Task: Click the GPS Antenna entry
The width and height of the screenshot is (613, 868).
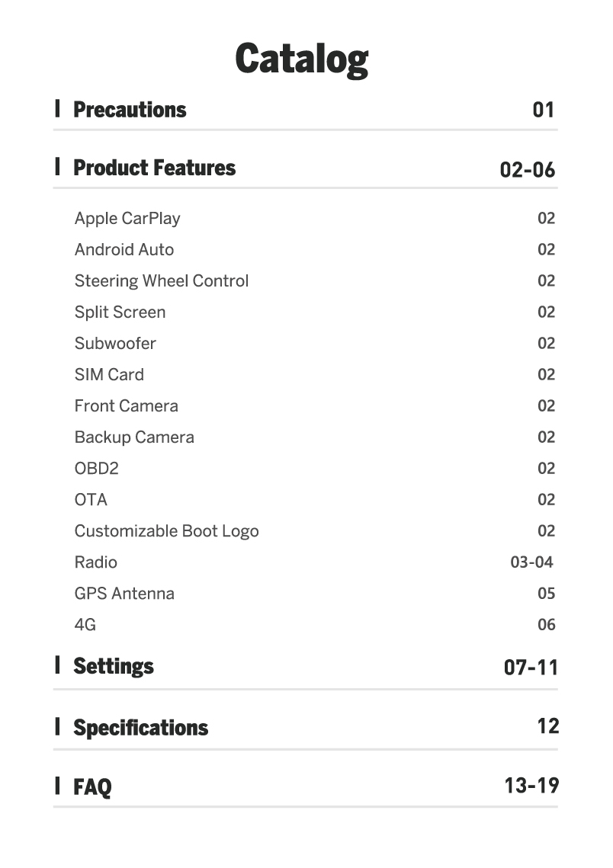Action: pyautogui.click(x=124, y=594)
